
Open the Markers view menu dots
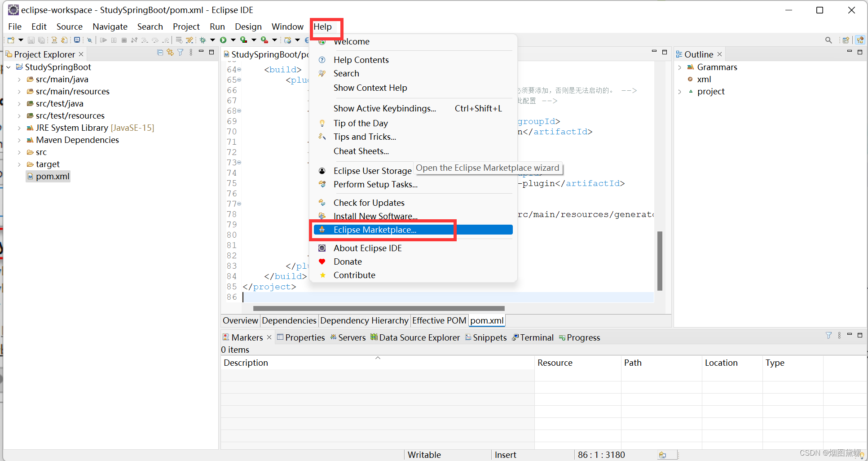point(839,335)
